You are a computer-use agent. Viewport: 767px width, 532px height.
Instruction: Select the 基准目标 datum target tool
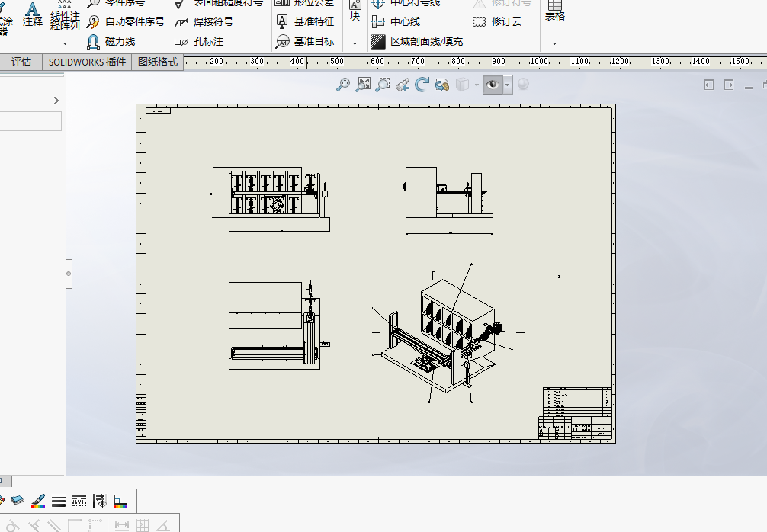click(305, 42)
